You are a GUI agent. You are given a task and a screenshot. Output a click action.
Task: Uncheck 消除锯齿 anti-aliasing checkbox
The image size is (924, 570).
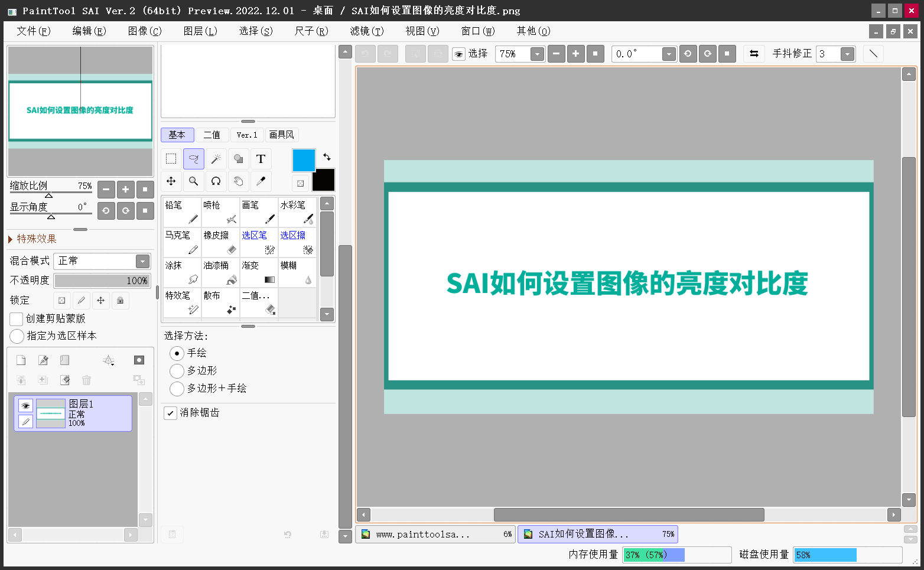(x=170, y=413)
